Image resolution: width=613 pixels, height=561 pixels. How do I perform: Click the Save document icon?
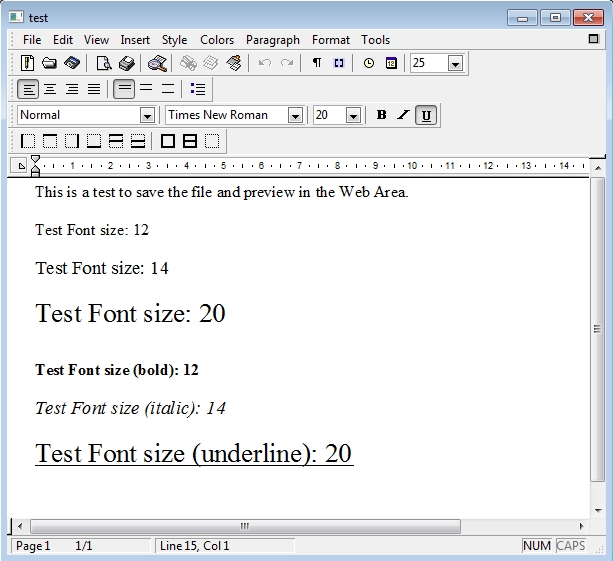71,63
